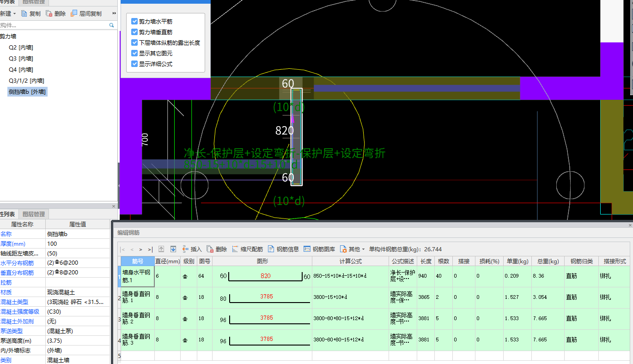The height and width of the screenshot is (364, 633).
Task: Open the 新建 dropdown
Action: click(x=7, y=14)
